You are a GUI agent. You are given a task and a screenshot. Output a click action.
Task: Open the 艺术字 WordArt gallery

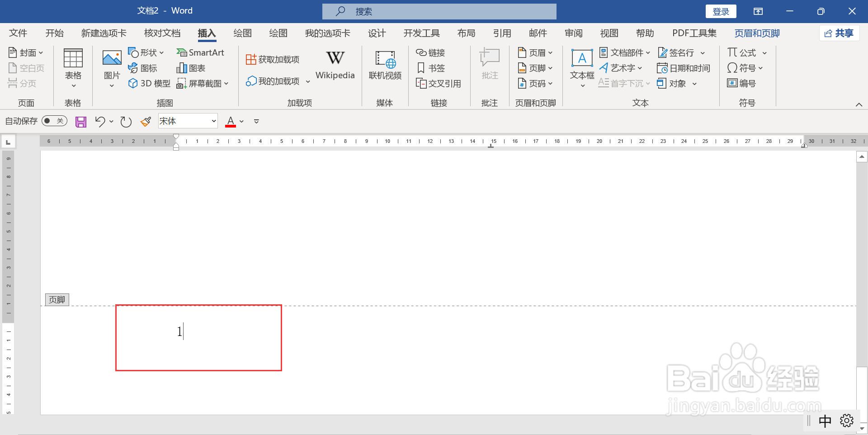[621, 68]
